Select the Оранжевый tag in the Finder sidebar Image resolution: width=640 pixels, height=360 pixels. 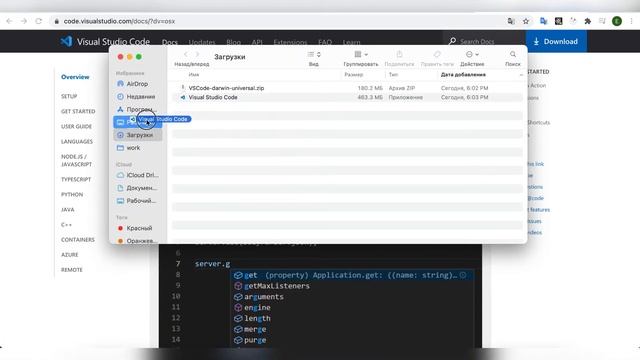point(138,241)
